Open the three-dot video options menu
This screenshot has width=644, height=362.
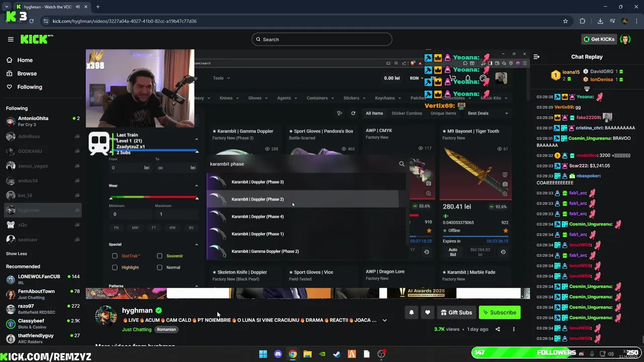click(514, 329)
